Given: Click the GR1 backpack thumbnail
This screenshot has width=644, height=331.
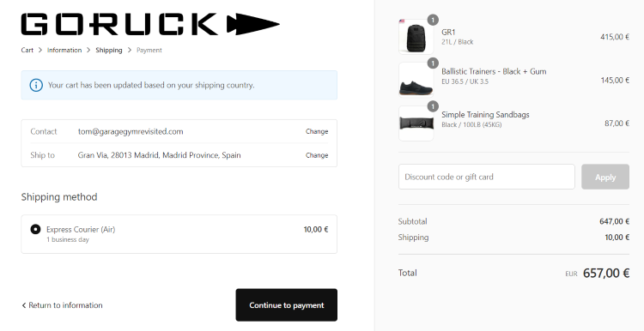Looking at the screenshot, I should pyautogui.click(x=416, y=37).
